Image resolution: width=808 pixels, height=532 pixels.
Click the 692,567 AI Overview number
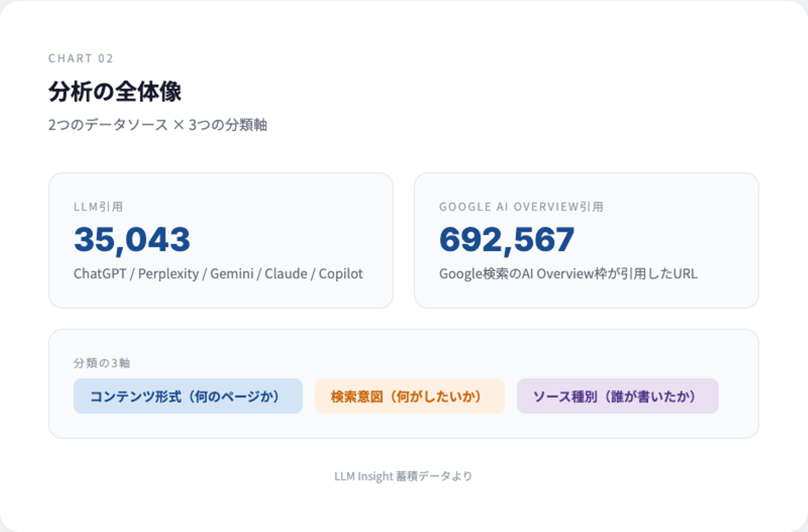tap(507, 239)
